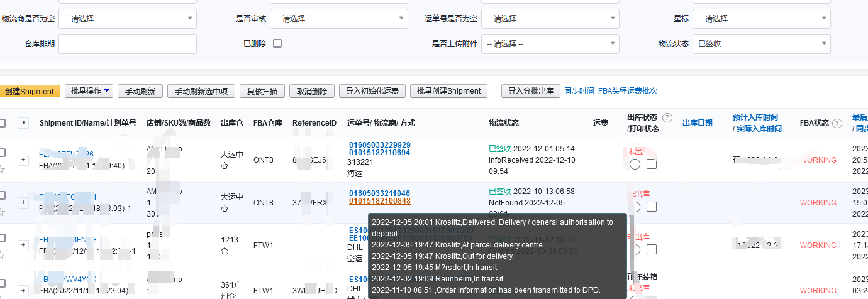
Task: Expand the row with tracking 01015182100848
Action: [x=23, y=202]
